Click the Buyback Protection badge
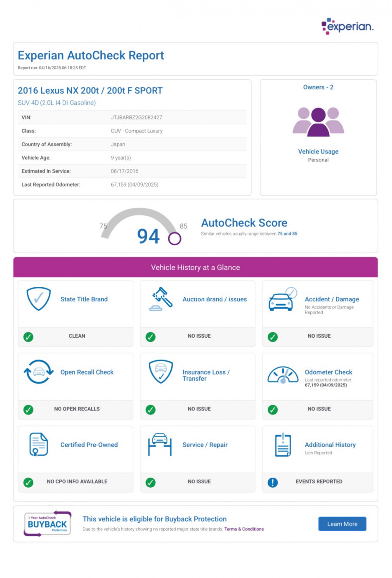 click(47, 524)
